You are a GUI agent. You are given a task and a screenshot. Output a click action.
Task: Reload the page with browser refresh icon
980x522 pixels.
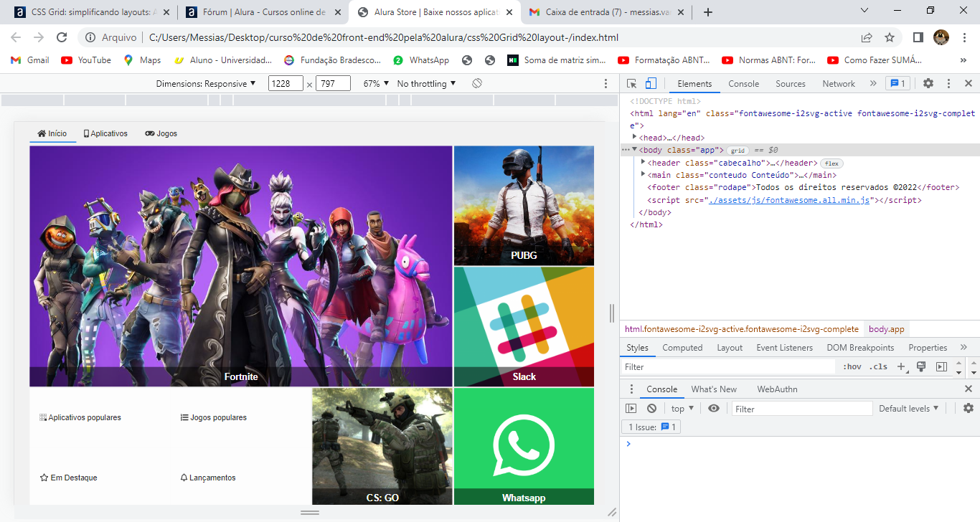[62, 37]
